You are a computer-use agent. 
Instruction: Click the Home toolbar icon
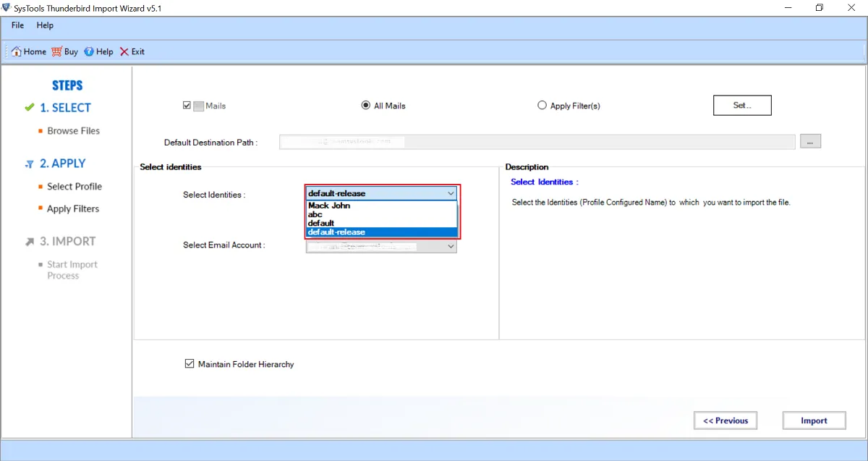click(16, 51)
